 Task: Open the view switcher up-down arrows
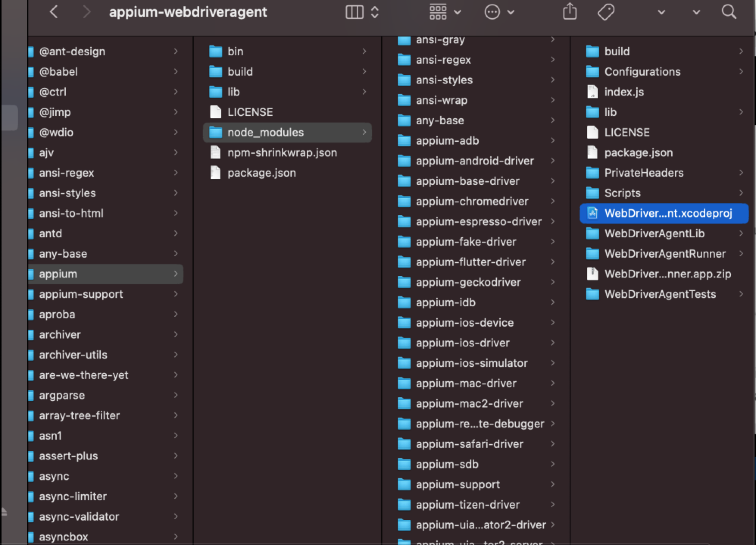375,12
